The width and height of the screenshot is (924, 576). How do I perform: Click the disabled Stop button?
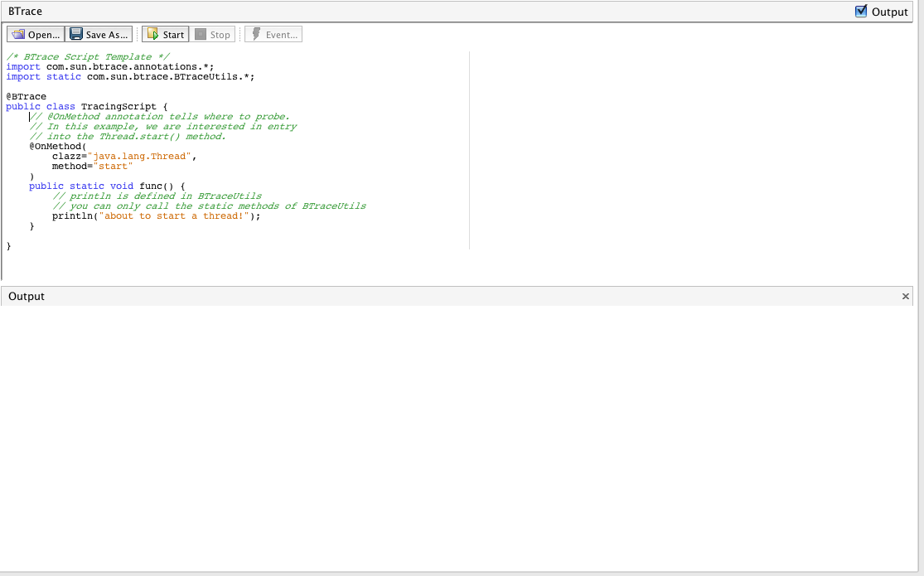(212, 34)
